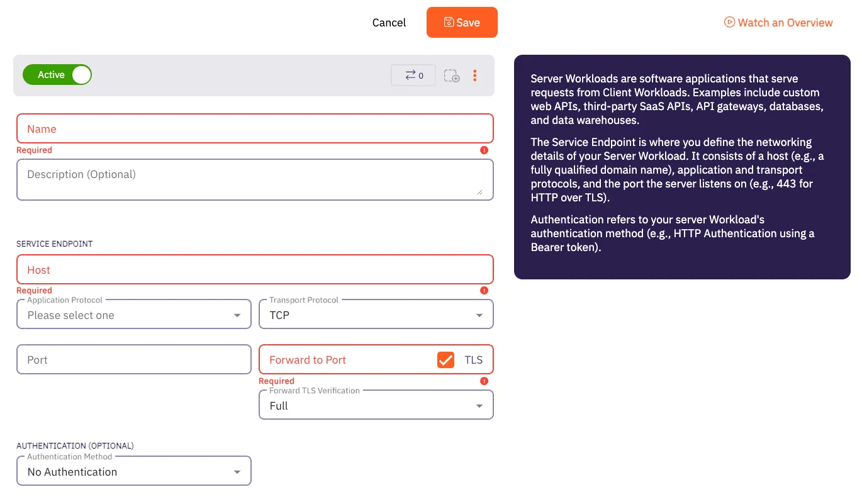Open the Forward TLS Verification dropdown
The image size is (862, 504).
tap(376, 405)
